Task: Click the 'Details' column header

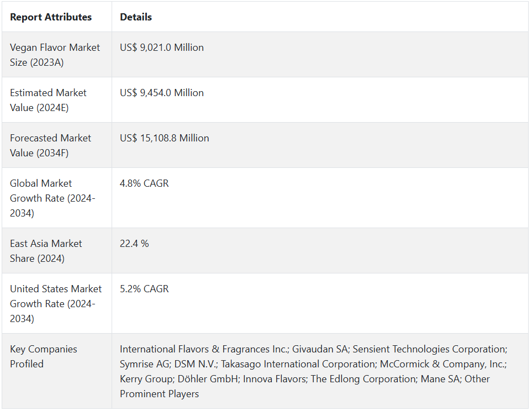Action: [136, 17]
